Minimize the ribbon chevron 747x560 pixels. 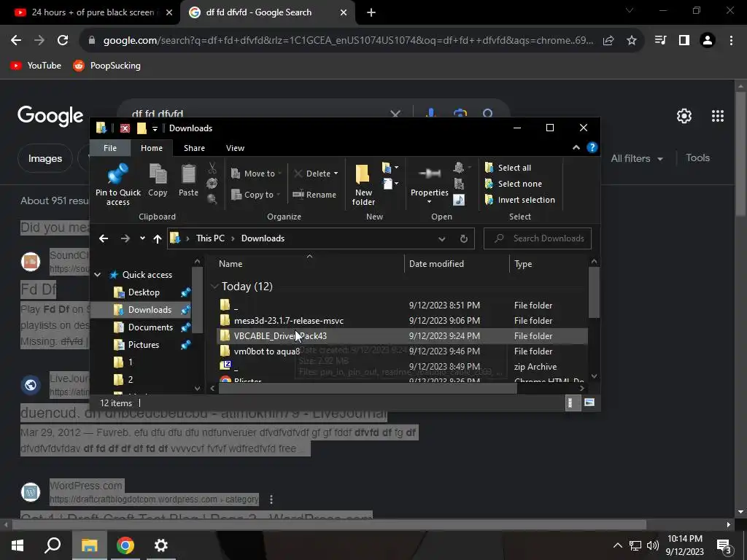(x=576, y=147)
